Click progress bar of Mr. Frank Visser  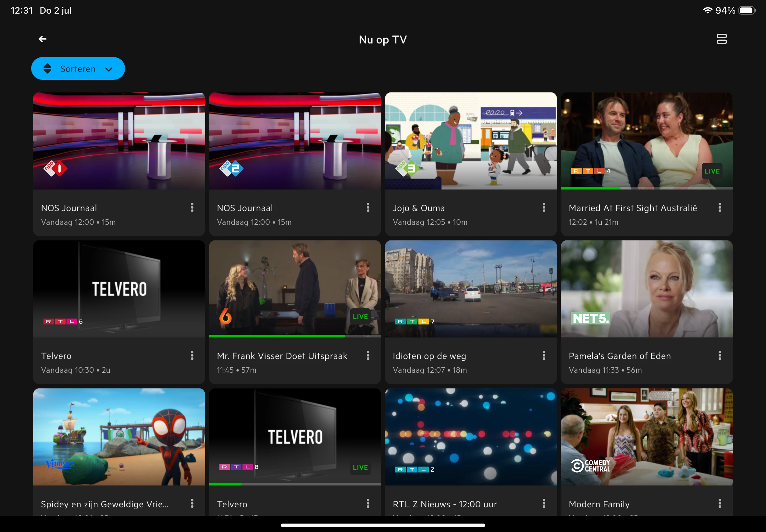coord(295,336)
